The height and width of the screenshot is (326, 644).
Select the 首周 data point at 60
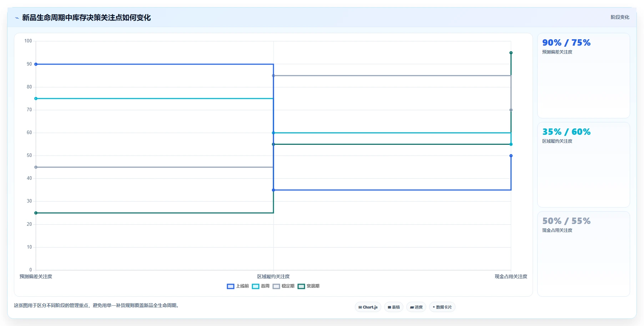[x=273, y=133]
